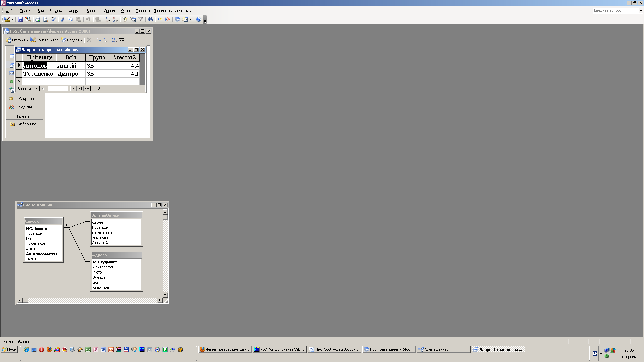Select Макросы in the objects sidebar
644x362 pixels.
[23, 99]
